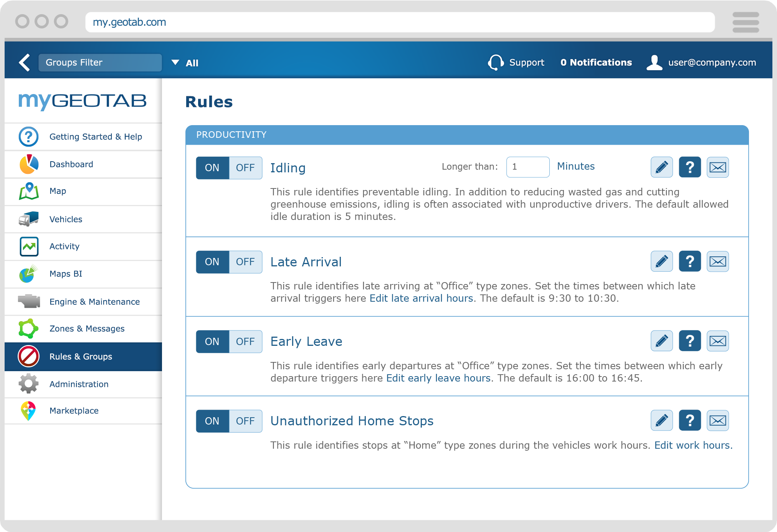Select the Engine & Maintenance engine icon
Screen dimensions: 777x532
click(x=29, y=301)
